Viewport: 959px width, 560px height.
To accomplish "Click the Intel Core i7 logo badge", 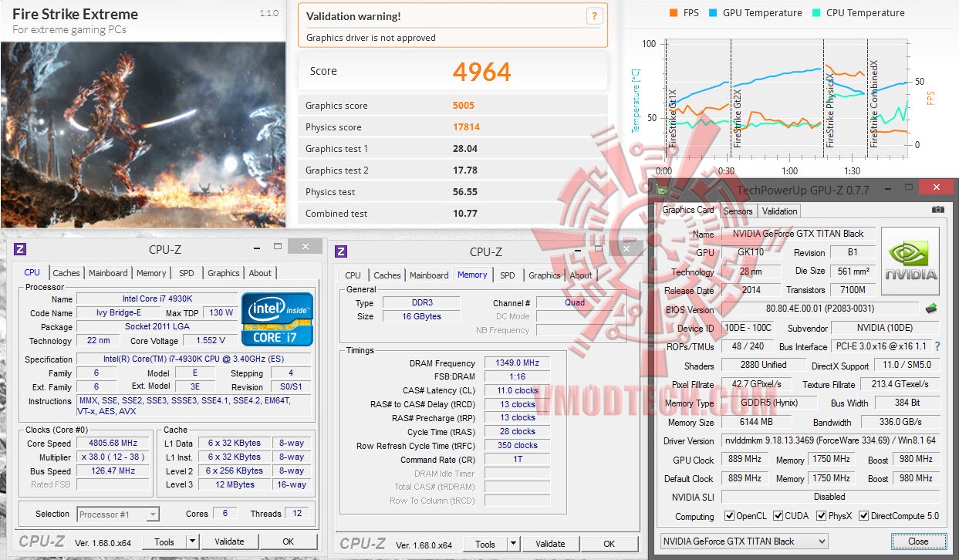I will coord(277,319).
